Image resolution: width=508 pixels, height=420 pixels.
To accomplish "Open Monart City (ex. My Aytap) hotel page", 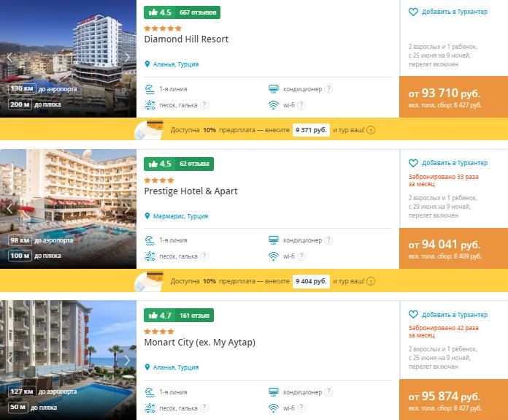I will point(199,342).
